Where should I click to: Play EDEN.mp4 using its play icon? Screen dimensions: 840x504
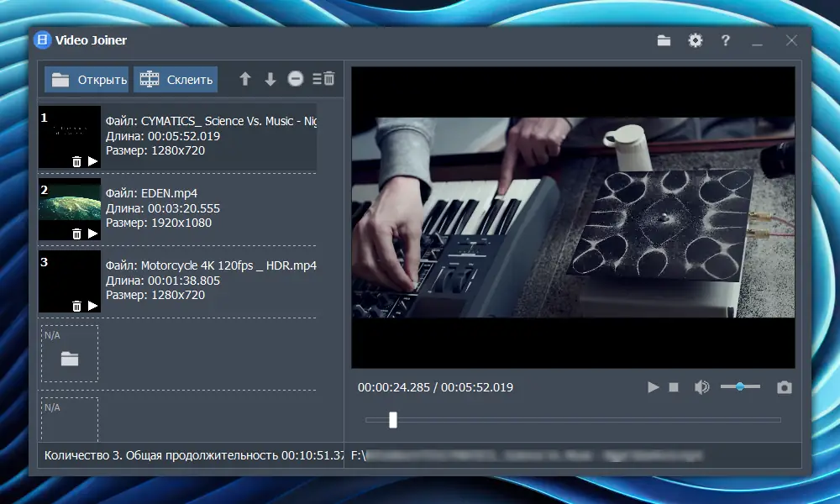pos(92,234)
